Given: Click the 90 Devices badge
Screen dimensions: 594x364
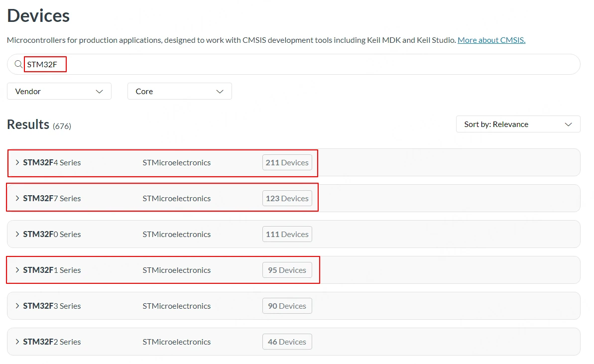Looking at the screenshot, I should pyautogui.click(x=287, y=306).
